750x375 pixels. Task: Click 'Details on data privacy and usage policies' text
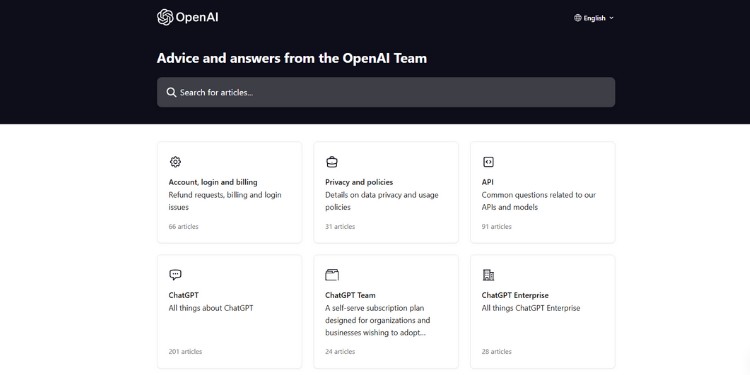click(x=382, y=201)
